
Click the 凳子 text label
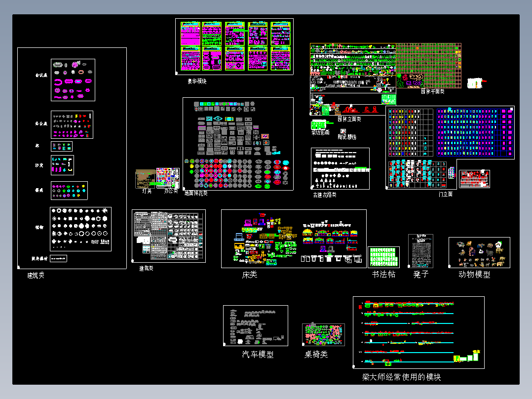421,275
